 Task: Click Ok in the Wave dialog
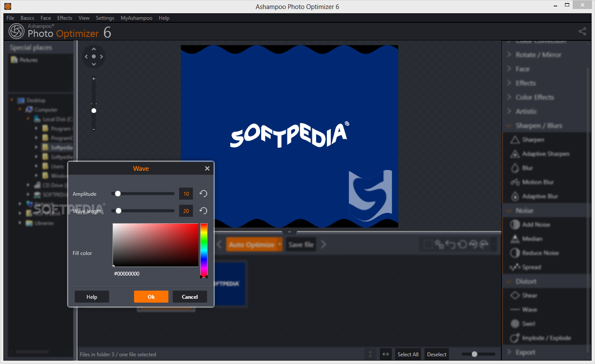point(151,297)
